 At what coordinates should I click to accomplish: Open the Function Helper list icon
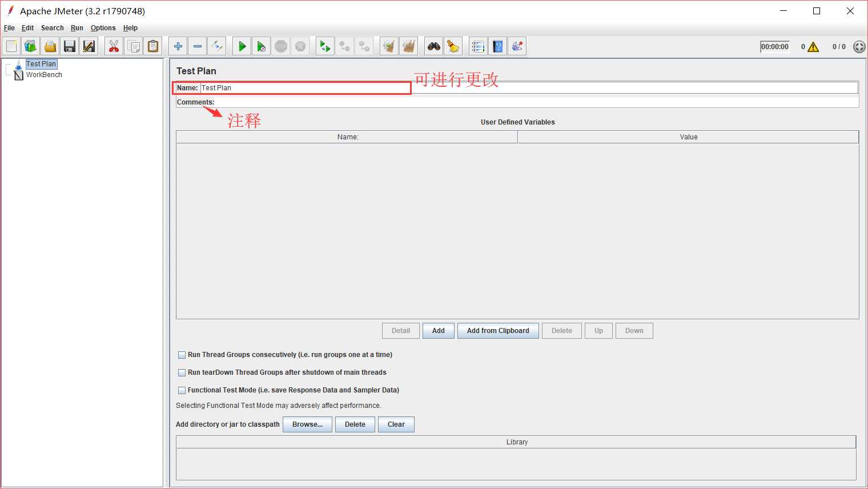pyautogui.click(x=479, y=46)
